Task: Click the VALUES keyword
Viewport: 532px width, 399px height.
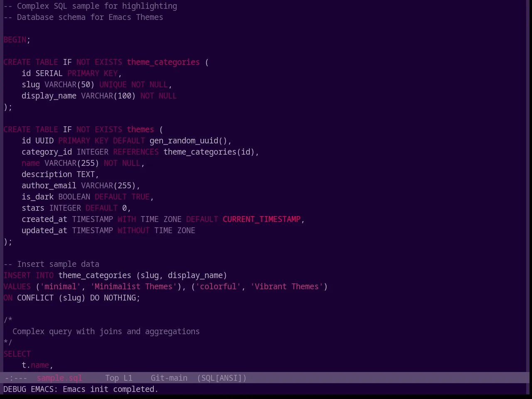Action: (17, 287)
